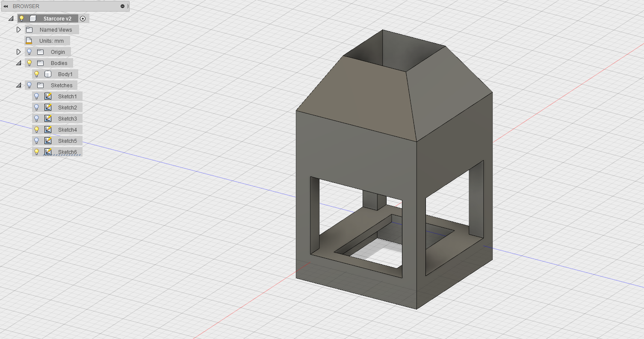Screen dimensions: 644x339
Task: Expand the Named Views folder
Action: coord(18,29)
